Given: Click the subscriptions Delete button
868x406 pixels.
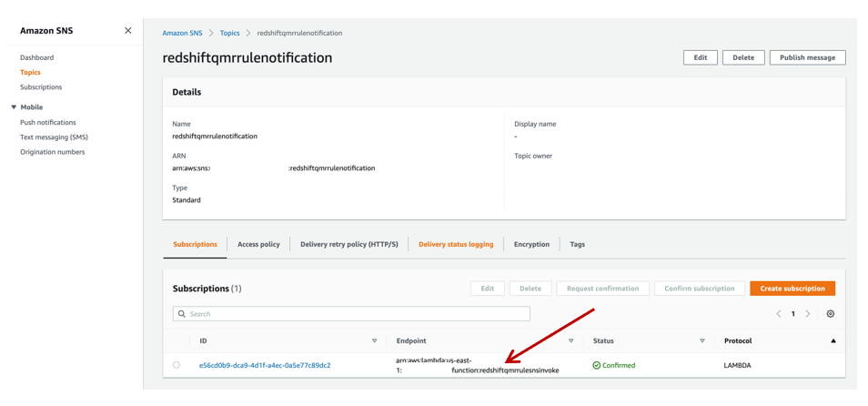Looking at the screenshot, I should [x=530, y=289].
